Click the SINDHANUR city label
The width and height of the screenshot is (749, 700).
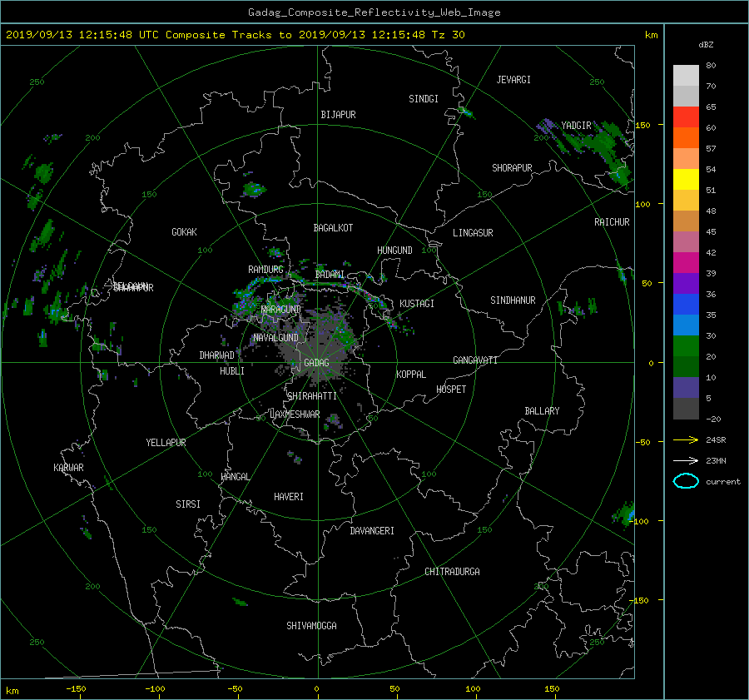[x=513, y=300]
